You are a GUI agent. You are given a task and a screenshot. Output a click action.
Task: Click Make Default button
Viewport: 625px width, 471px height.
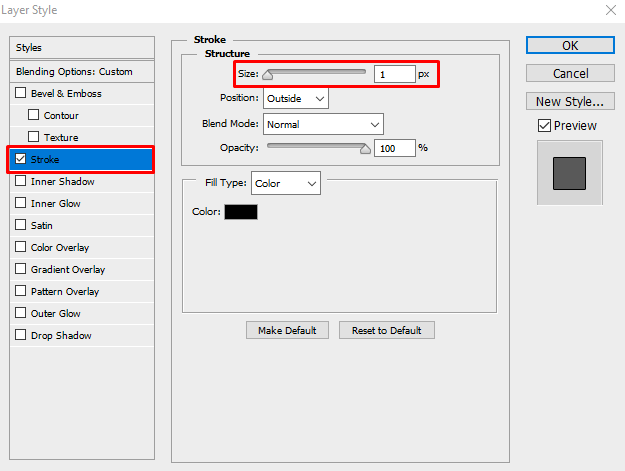(x=287, y=330)
